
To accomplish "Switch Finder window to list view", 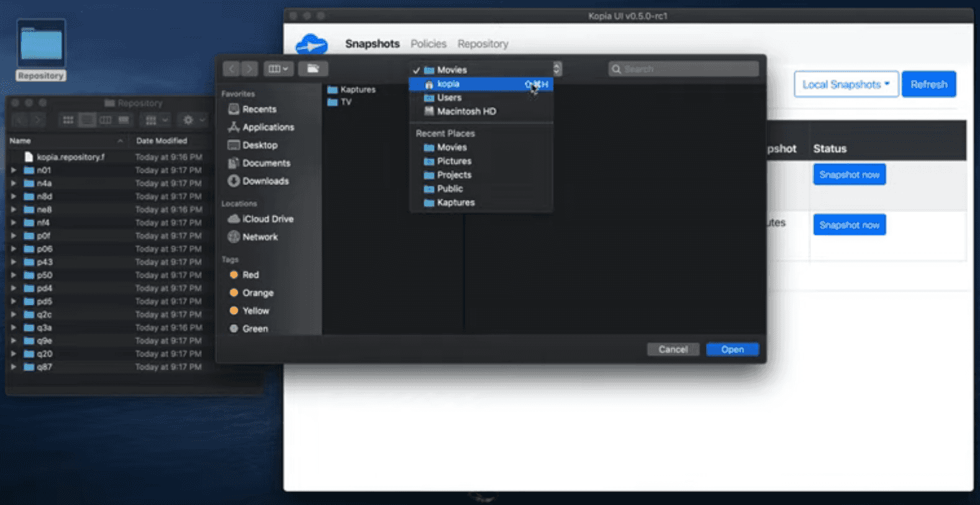I will coord(87,119).
